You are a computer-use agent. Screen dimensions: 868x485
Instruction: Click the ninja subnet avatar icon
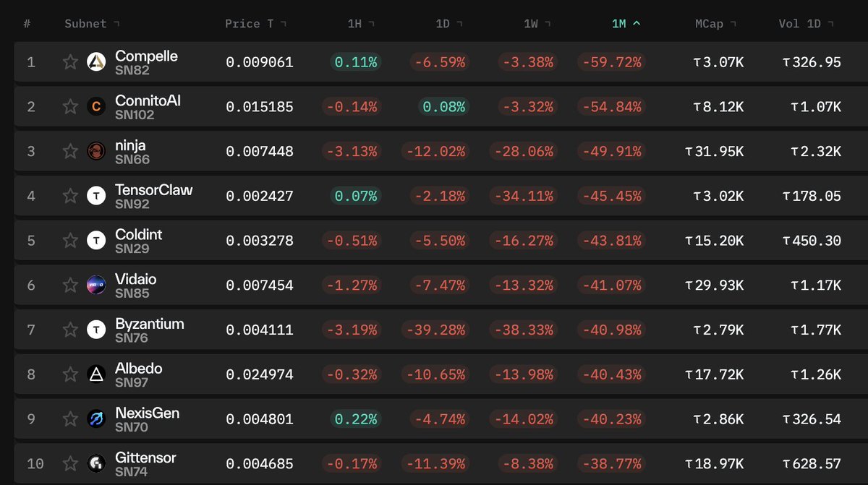pyautogui.click(x=96, y=152)
